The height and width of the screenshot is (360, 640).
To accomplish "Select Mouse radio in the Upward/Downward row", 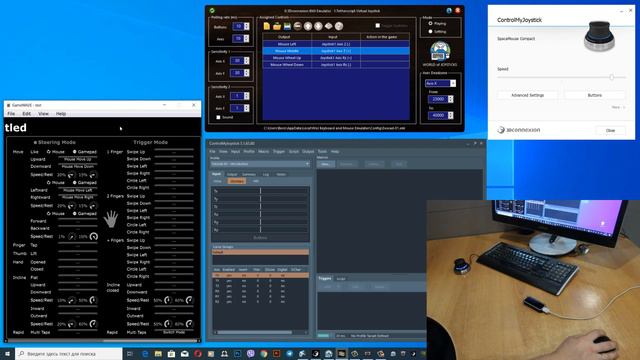I will click(49, 151).
